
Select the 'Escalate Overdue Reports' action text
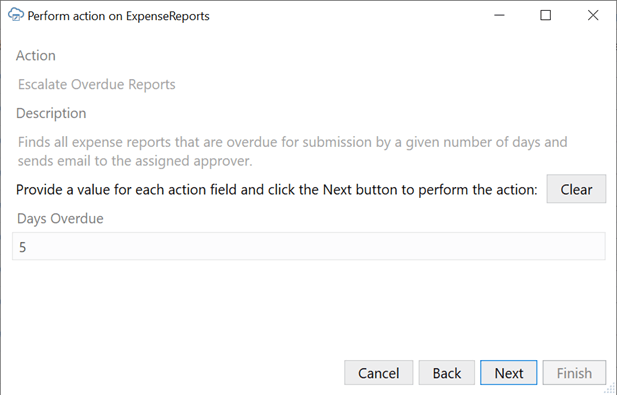click(x=97, y=85)
